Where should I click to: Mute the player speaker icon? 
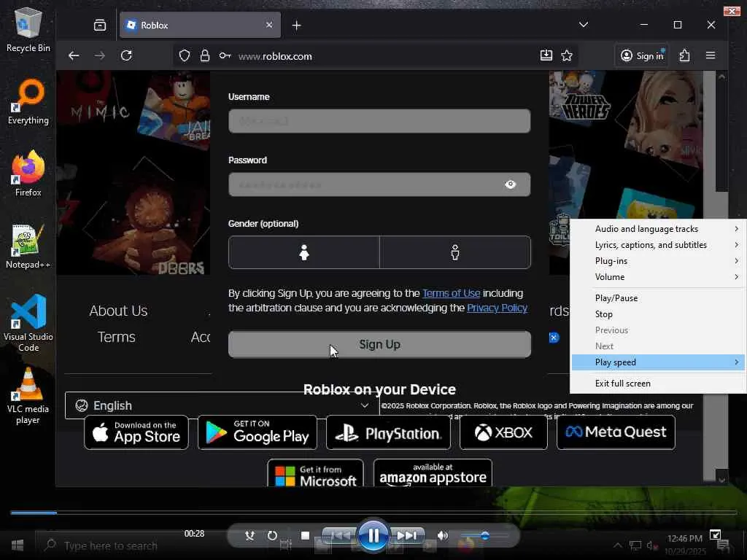pos(443,536)
